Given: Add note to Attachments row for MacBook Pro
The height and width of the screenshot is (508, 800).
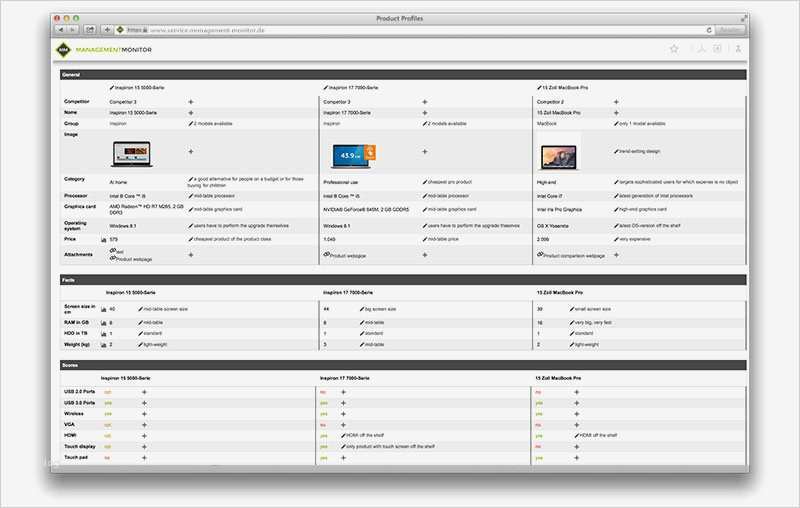Looking at the screenshot, I should pyautogui.click(x=616, y=255).
